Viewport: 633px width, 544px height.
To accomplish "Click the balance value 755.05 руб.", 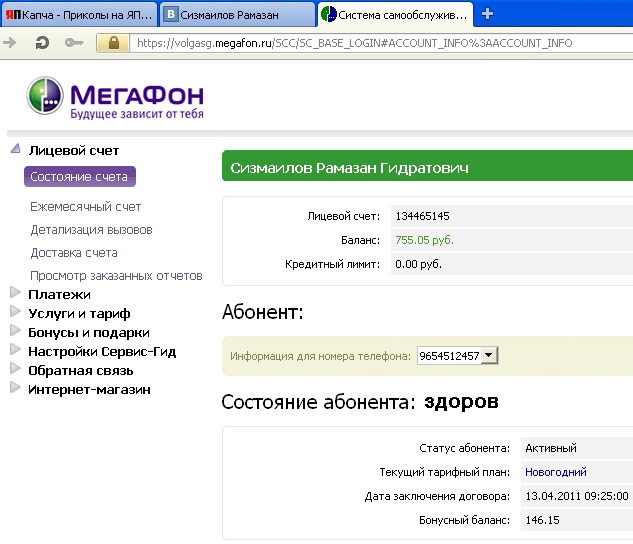I will [424, 240].
